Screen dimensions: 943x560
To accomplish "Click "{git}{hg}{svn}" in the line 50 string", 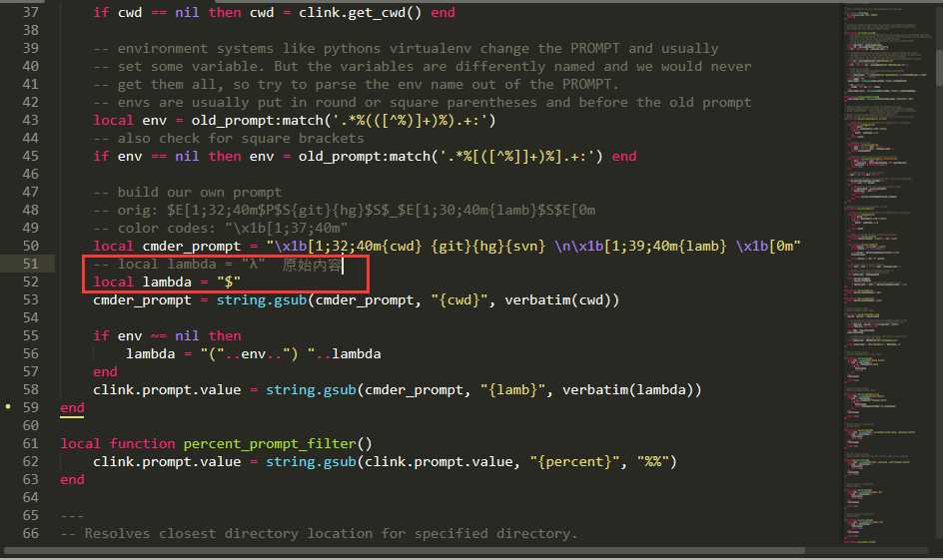I will (488, 246).
